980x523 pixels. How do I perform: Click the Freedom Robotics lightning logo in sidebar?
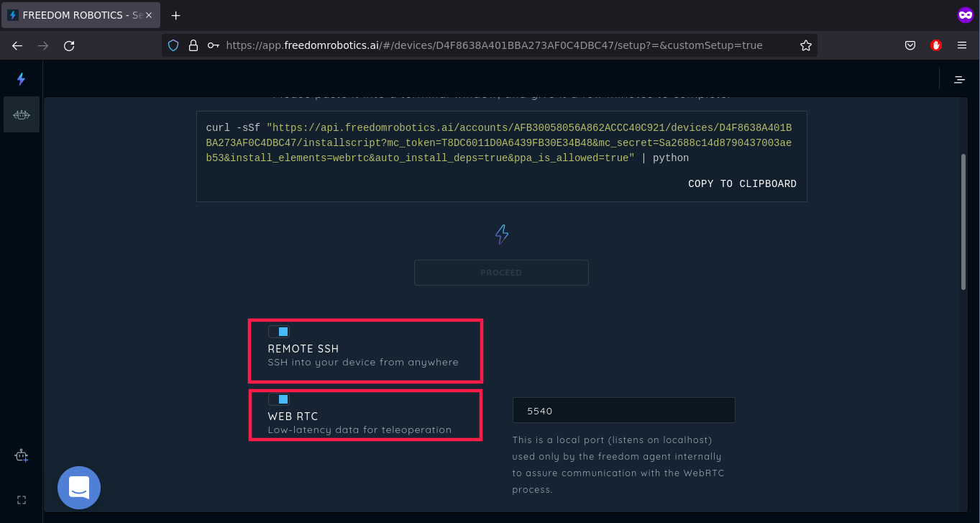tap(21, 79)
